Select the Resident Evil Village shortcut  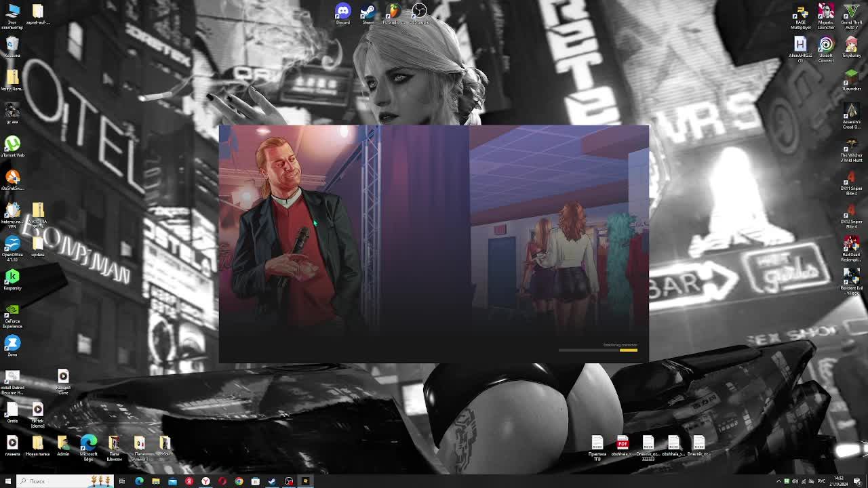click(x=852, y=281)
